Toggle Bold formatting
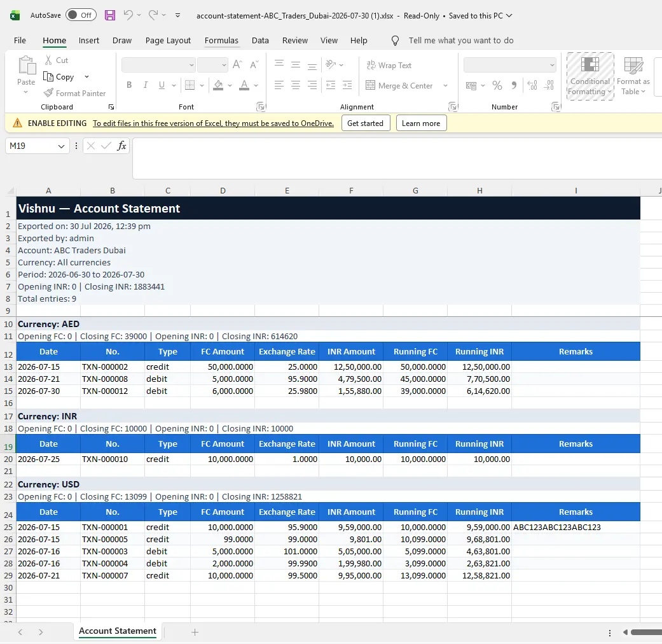Viewport: 662px width, 644px height. 129,85
